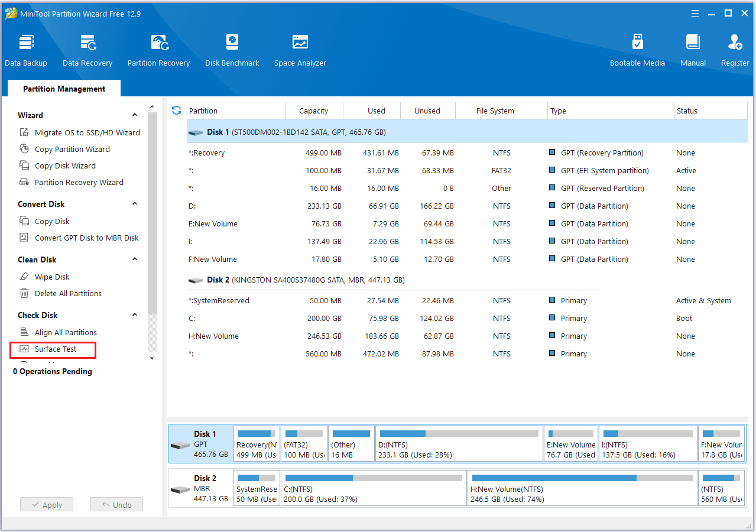
Task: Launch Data Recovery from toolbar
Action: point(87,50)
